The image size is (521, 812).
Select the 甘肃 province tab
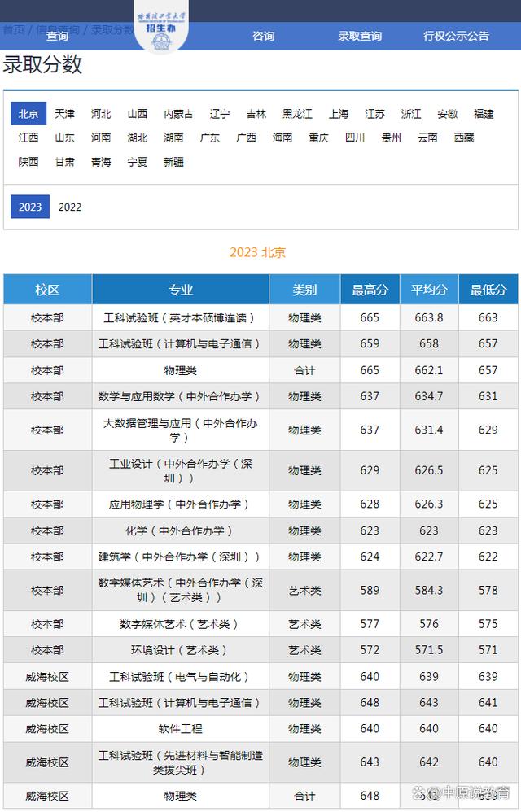click(65, 162)
